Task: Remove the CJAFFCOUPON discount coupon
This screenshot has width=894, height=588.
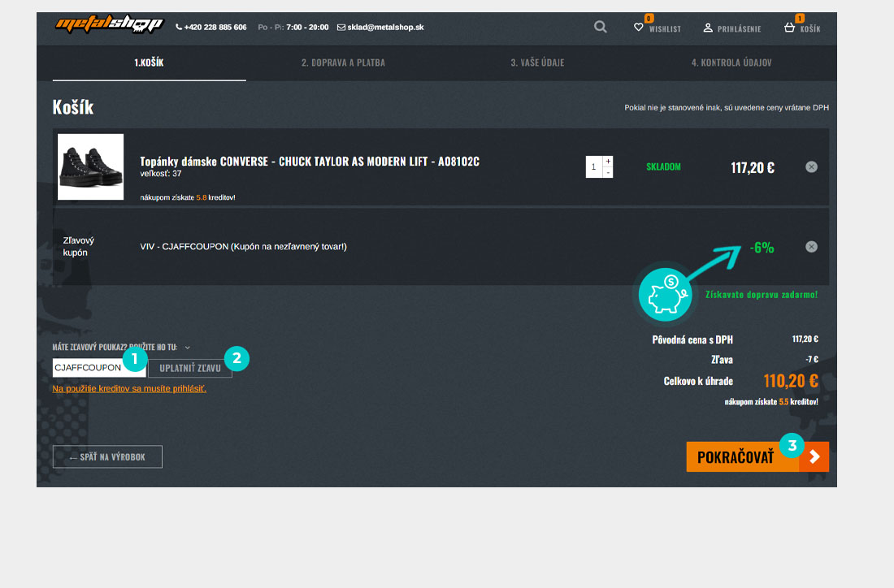Action: click(811, 247)
